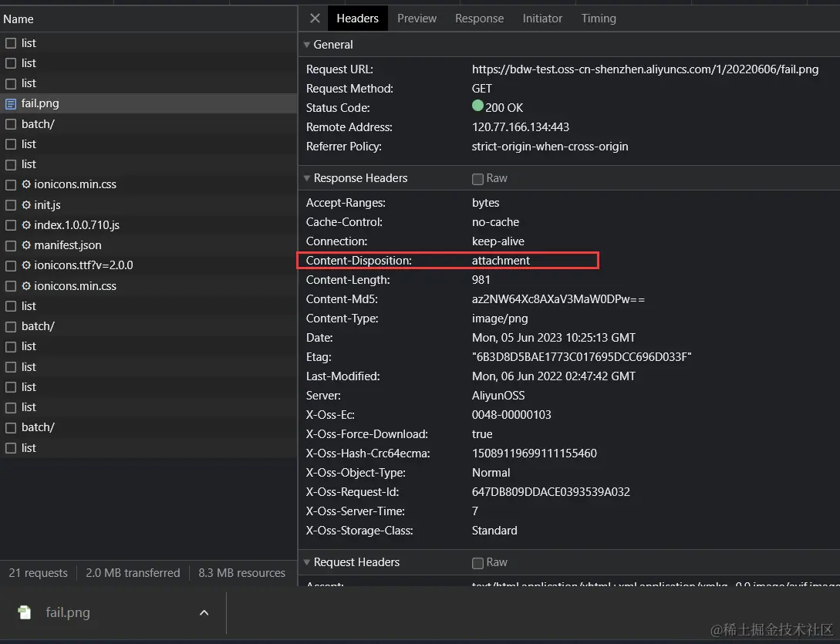The image size is (840, 644).
Task: Close the request details panel
Action: [315, 19]
